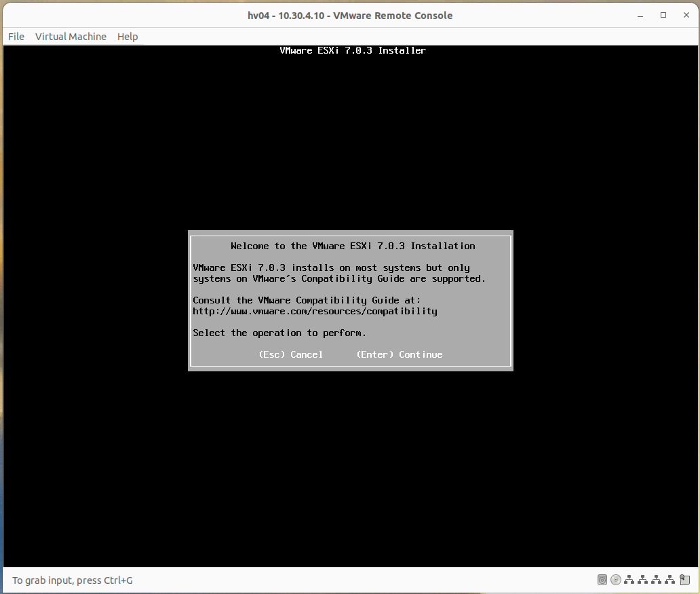Click the second network adapter icon
This screenshot has height=594, width=700.
642,580
